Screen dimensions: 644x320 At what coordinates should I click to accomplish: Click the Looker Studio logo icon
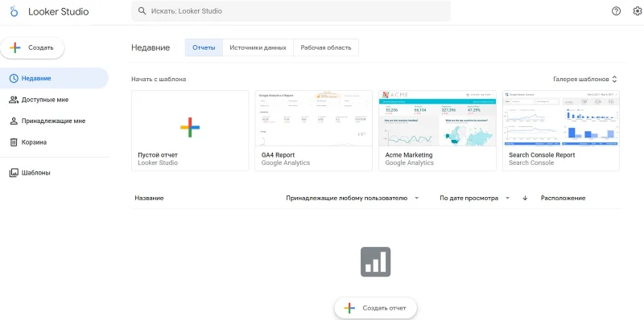(x=14, y=11)
